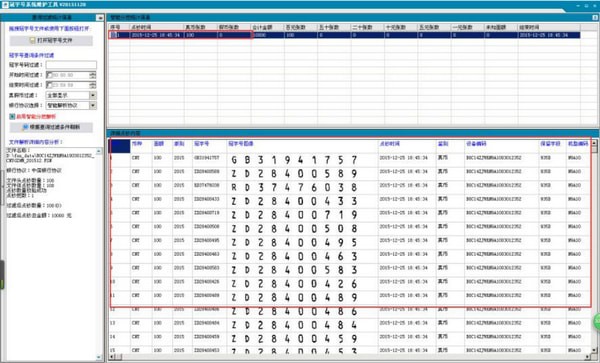Image resolution: width=600 pixels, height=363 pixels.
Task: Open the bank protocol dropdown 智能解析协议
Action: tap(71, 105)
